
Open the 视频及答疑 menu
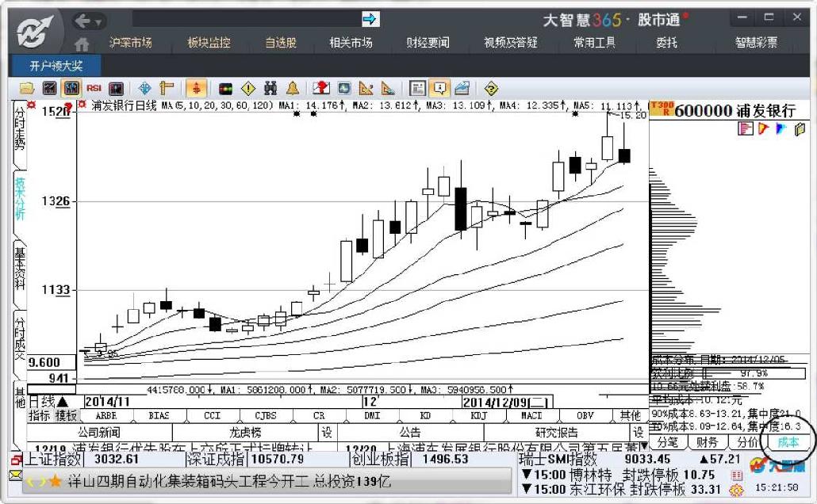click(511, 42)
